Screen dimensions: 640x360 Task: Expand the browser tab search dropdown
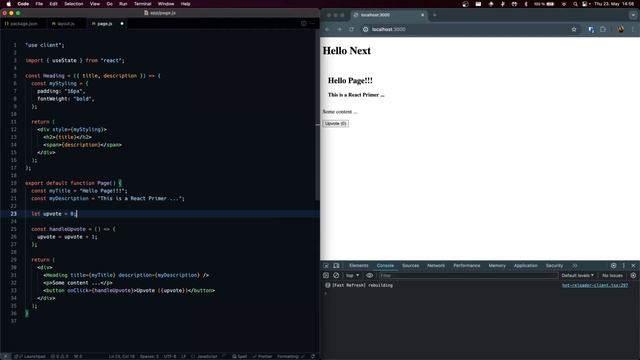pyautogui.click(x=633, y=15)
